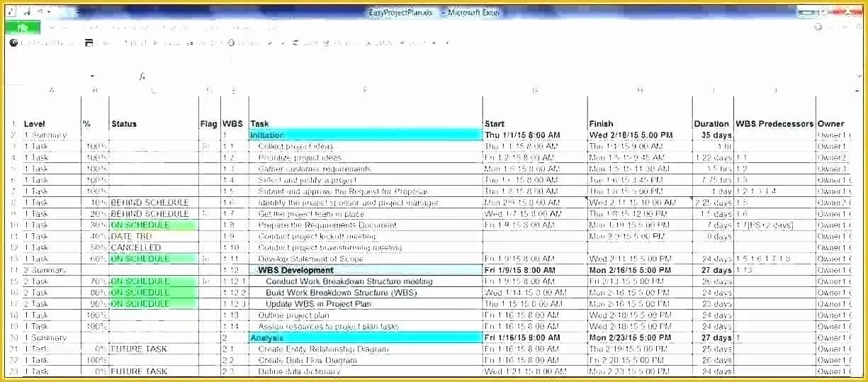
Task: Select Conduct project brainstorming meeting cell
Action: tap(366, 247)
